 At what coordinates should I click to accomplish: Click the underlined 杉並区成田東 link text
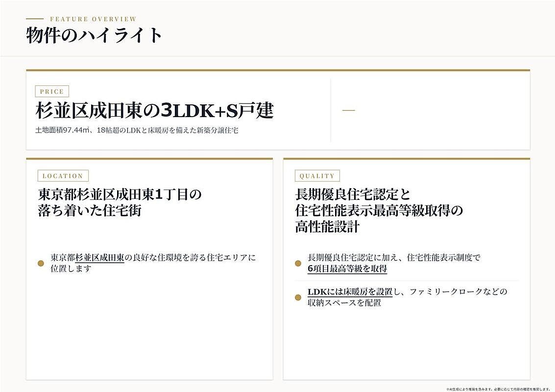(x=100, y=257)
